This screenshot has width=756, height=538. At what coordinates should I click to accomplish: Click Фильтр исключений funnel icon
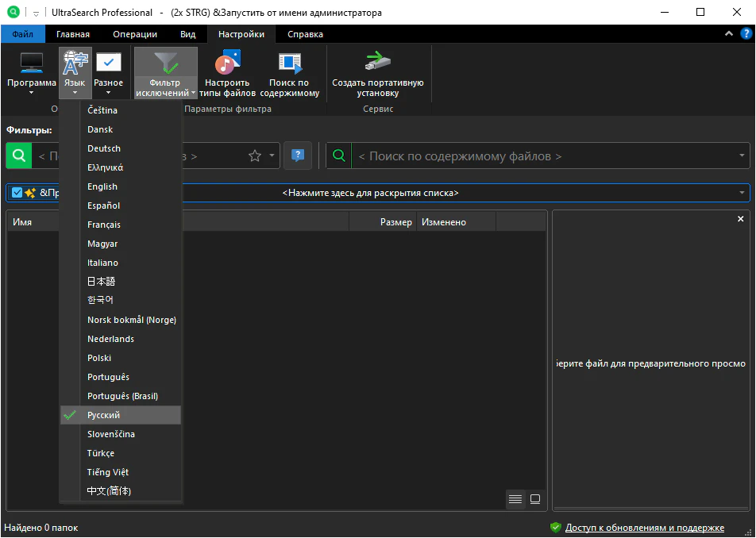[x=165, y=63]
